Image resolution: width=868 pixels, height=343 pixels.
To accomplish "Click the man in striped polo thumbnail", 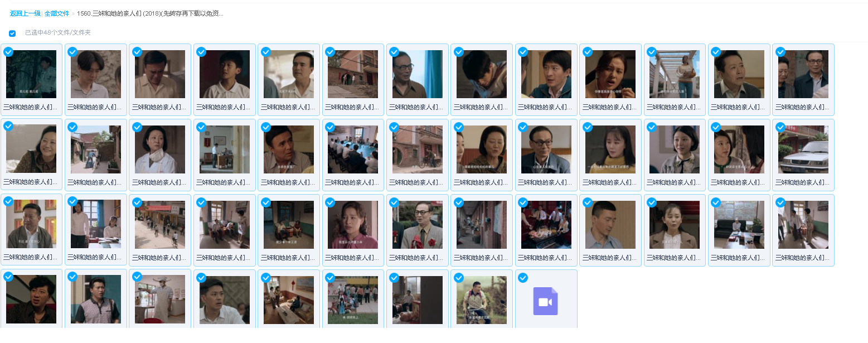I will [95, 299].
